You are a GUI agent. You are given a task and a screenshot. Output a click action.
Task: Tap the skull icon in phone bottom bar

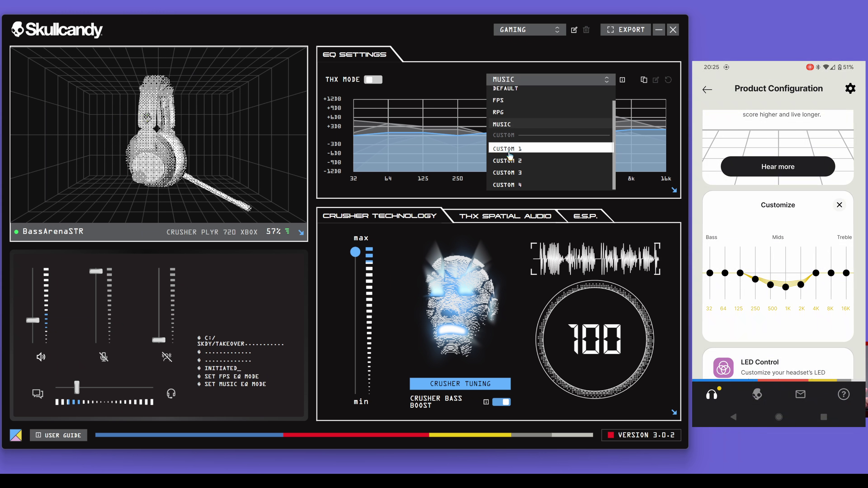[x=757, y=394]
